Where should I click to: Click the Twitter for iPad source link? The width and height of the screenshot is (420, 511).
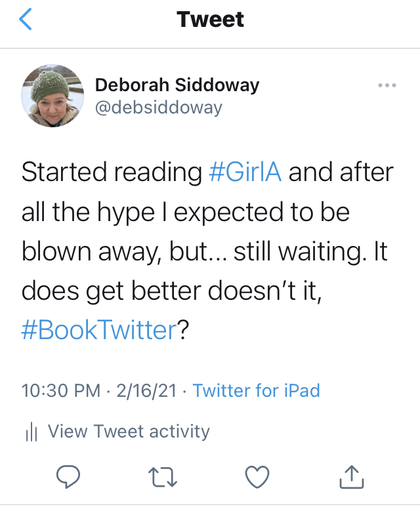pos(257,391)
